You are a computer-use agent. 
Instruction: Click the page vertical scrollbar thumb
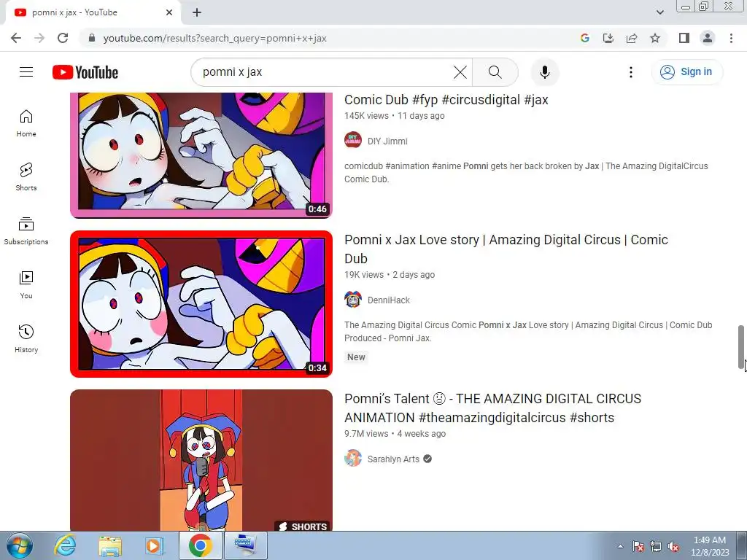(x=741, y=346)
